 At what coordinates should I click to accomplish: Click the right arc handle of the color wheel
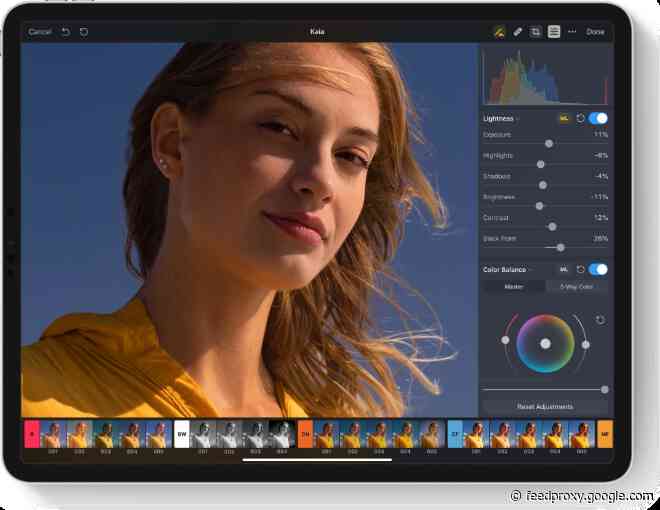[585, 345]
